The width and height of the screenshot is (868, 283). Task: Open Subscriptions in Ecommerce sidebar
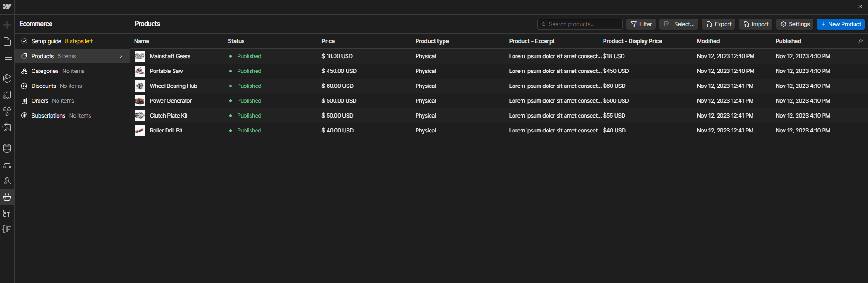click(x=72, y=116)
